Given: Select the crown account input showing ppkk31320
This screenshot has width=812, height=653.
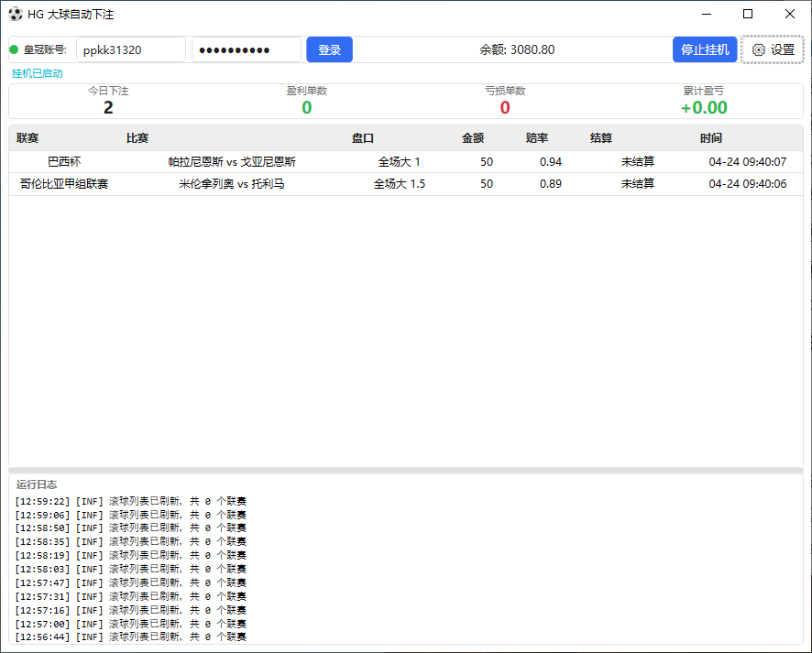Looking at the screenshot, I should tap(130, 49).
